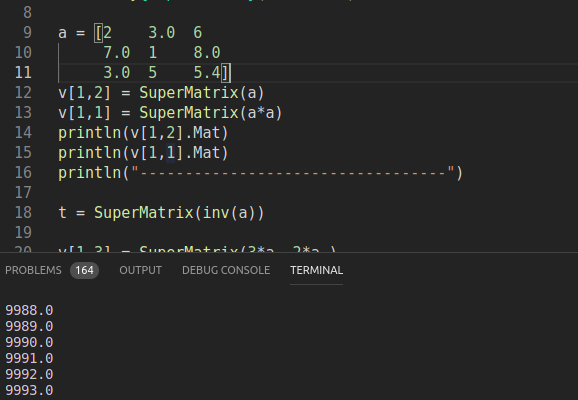Place cursor after closing bracket on line 11

231,73
